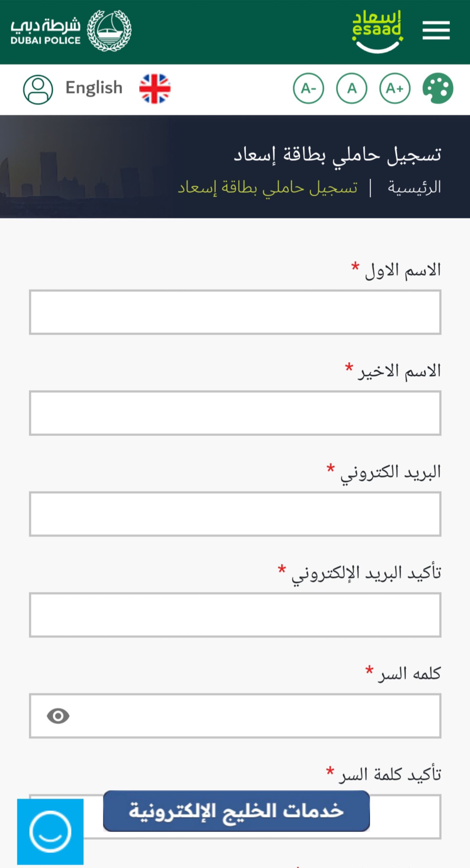Decrease font size with A- button
470x868 pixels.
pos(308,88)
